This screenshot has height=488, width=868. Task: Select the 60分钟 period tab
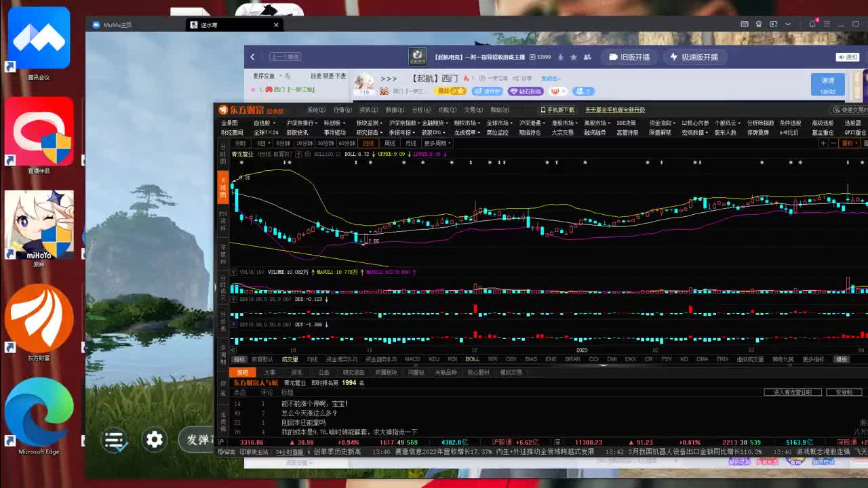(347, 144)
